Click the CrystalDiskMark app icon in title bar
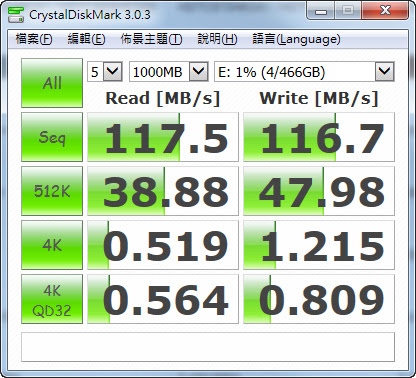The height and width of the screenshot is (378, 416). [16, 14]
